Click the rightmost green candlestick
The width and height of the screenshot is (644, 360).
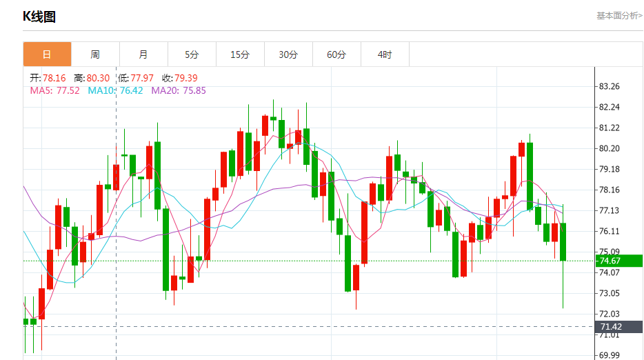[x=563, y=241]
